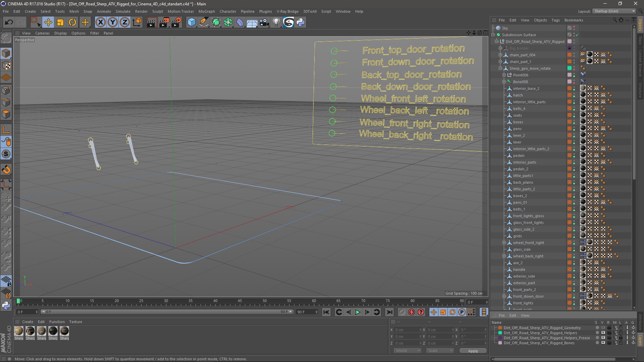
Task: Click Record Active Objects key button
Action: coord(402,312)
